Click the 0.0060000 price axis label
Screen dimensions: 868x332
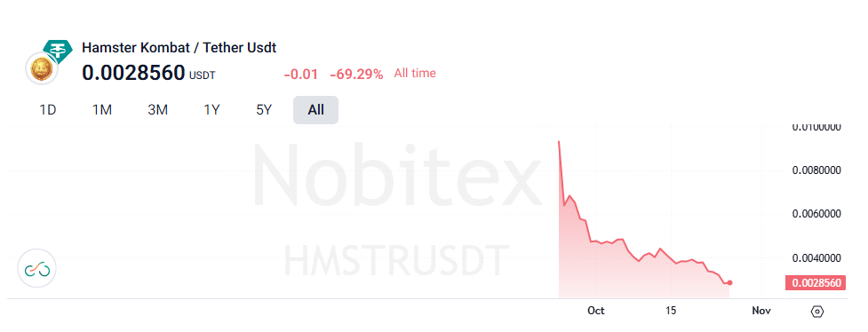[817, 214]
